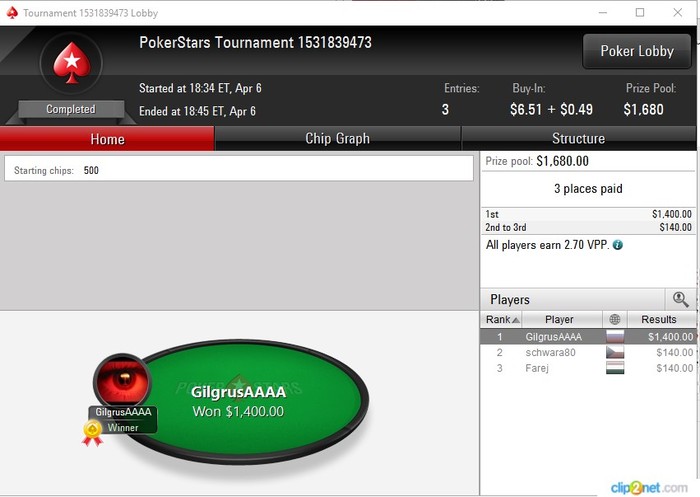Select the Home tab

(x=107, y=139)
